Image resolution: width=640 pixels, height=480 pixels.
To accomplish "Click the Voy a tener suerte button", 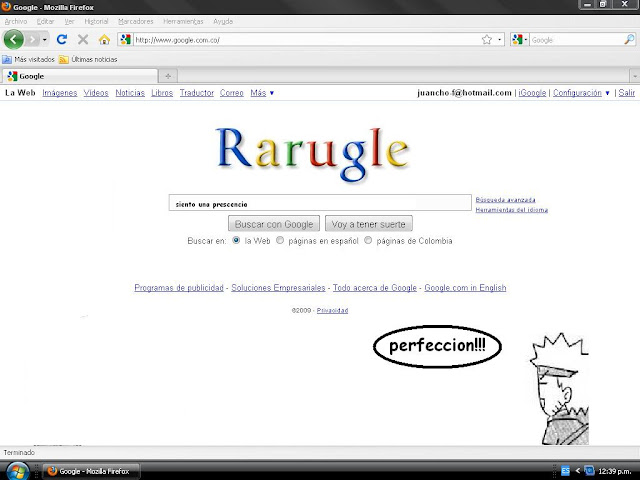I will [369, 224].
